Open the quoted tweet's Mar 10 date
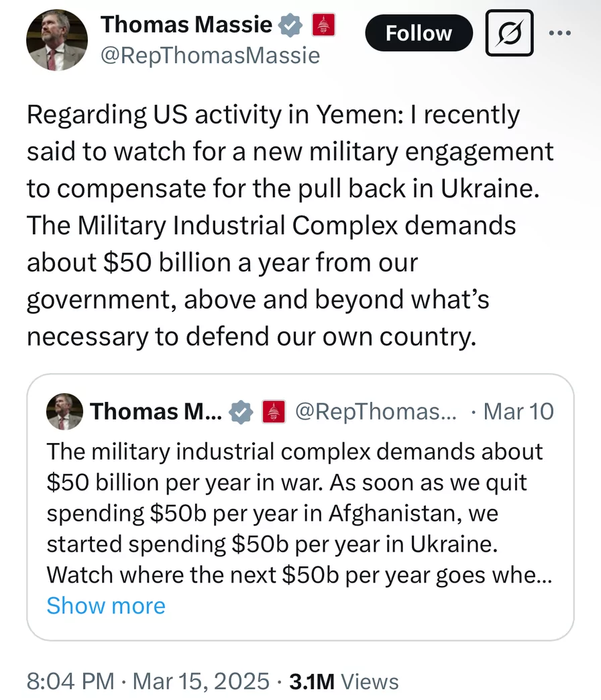The width and height of the screenshot is (601, 700). pyautogui.click(x=518, y=411)
